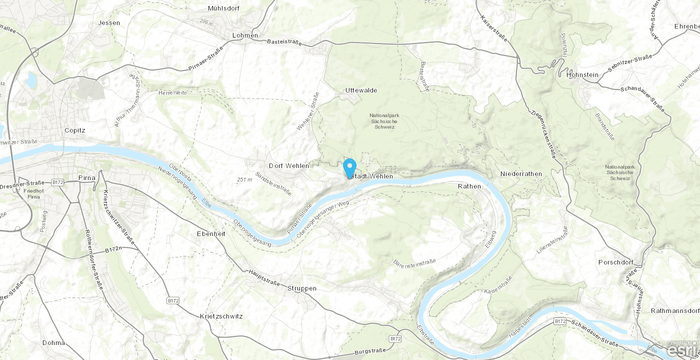Click B172 shield left of Schandauer-Straße
Image resolution: width=700 pixels, height=360 pixels.
coord(560,321)
